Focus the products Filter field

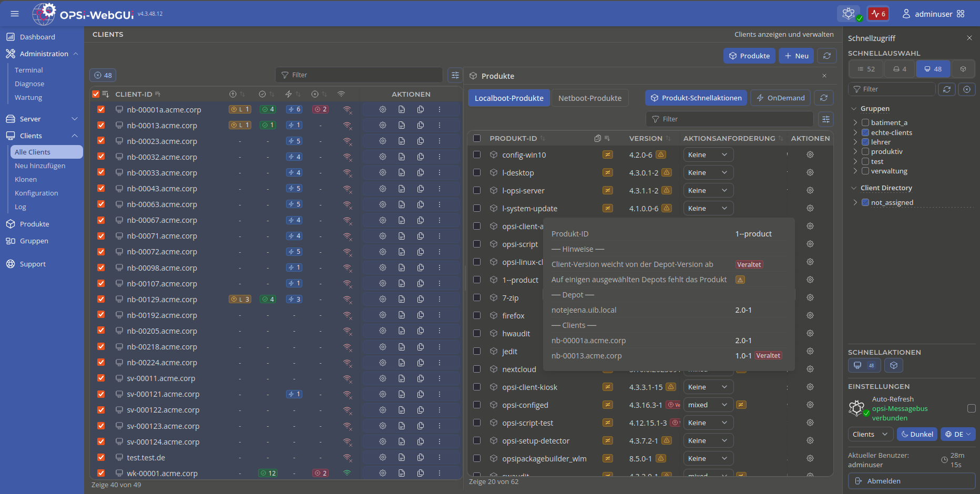click(729, 119)
